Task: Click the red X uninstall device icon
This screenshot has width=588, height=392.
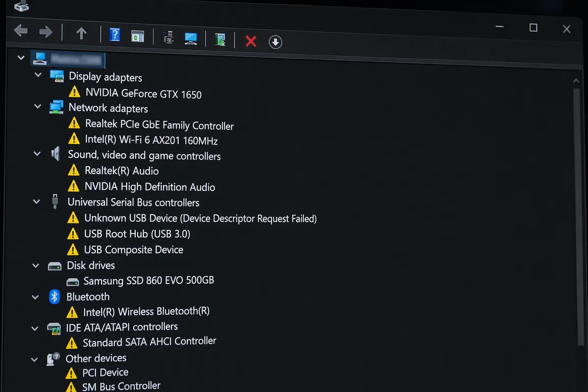Action: pyautogui.click(x=251, y=41)
